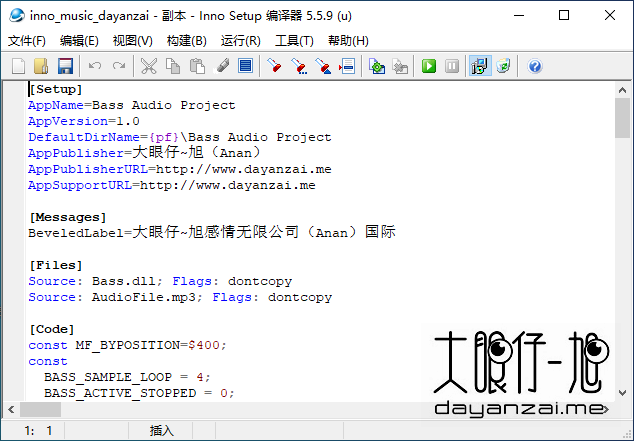Cut the selected text with scissors icon

click(149, 66)
